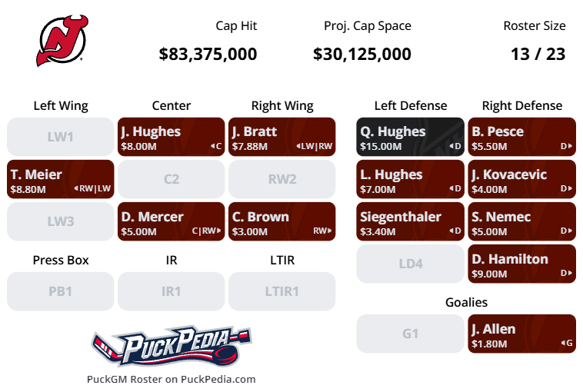Open the PB1 press box slot
The image size is (583, 392).
click(61, 292)
